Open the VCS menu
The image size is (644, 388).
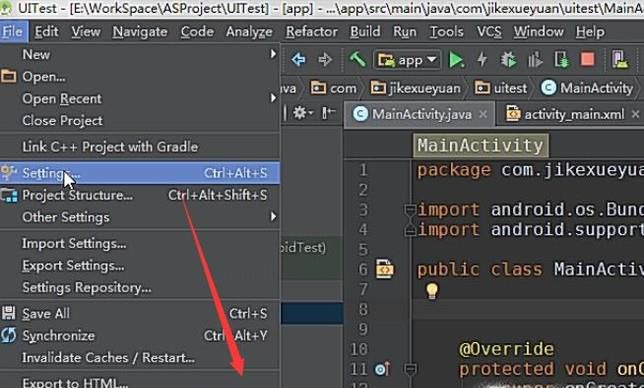489,32
